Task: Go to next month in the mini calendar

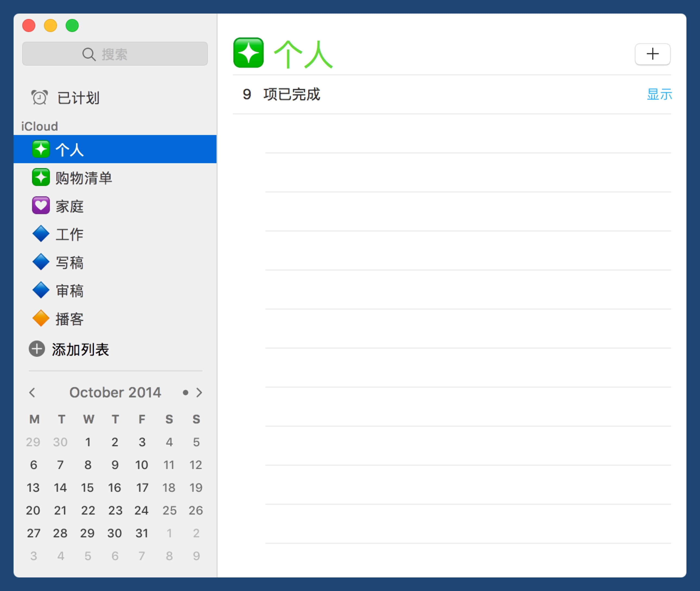Action: coord(199,392)
